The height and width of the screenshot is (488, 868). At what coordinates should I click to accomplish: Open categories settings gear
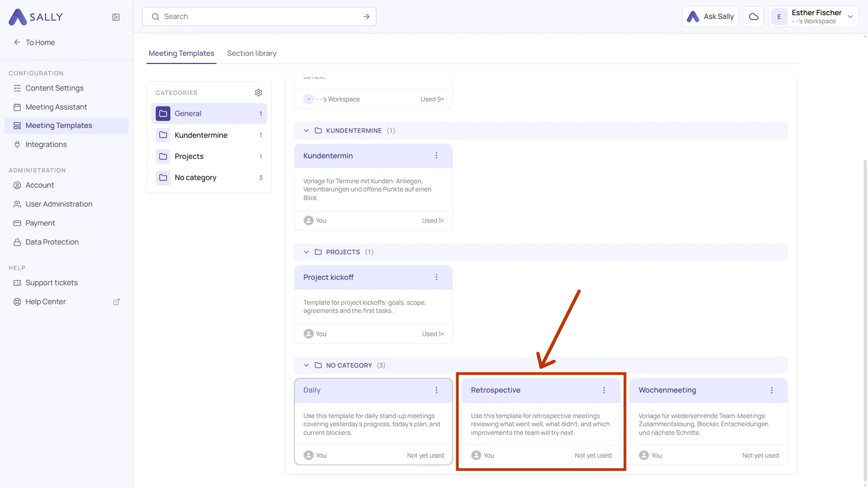click(x=259, y=93)
